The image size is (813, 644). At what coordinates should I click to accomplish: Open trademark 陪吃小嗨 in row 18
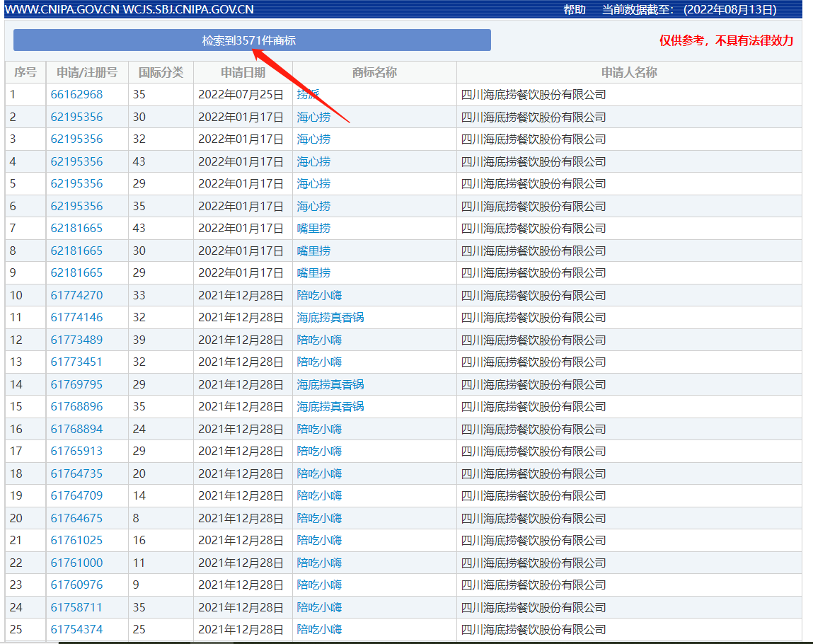tap(319, 473)
